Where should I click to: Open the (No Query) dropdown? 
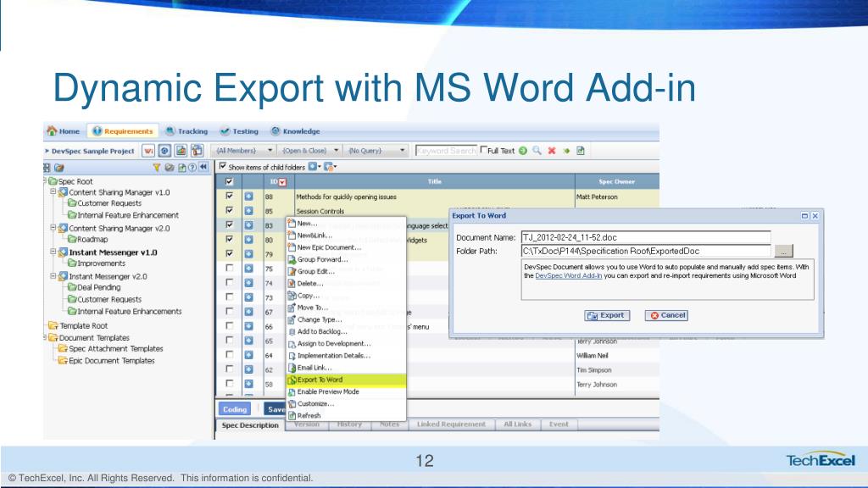pos(376,151)
